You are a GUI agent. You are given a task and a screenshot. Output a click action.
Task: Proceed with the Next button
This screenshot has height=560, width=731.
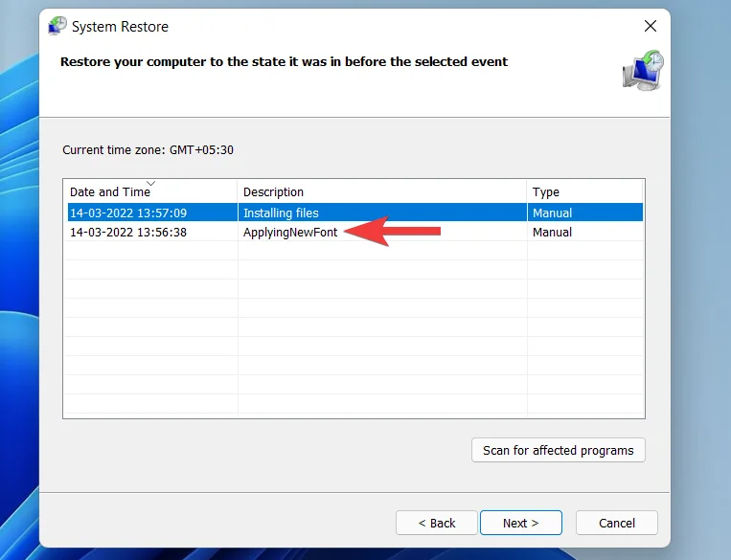(x=521, y=523)
